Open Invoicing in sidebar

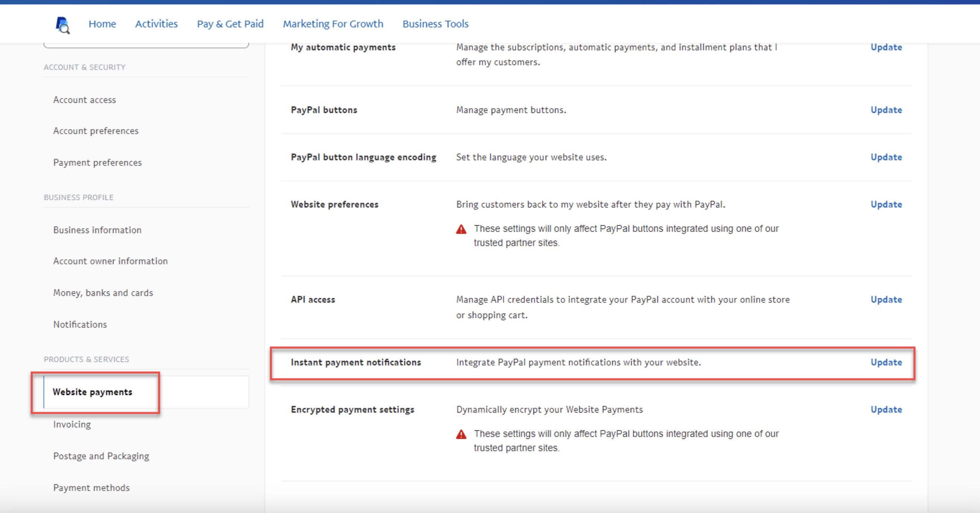(72, 424)
